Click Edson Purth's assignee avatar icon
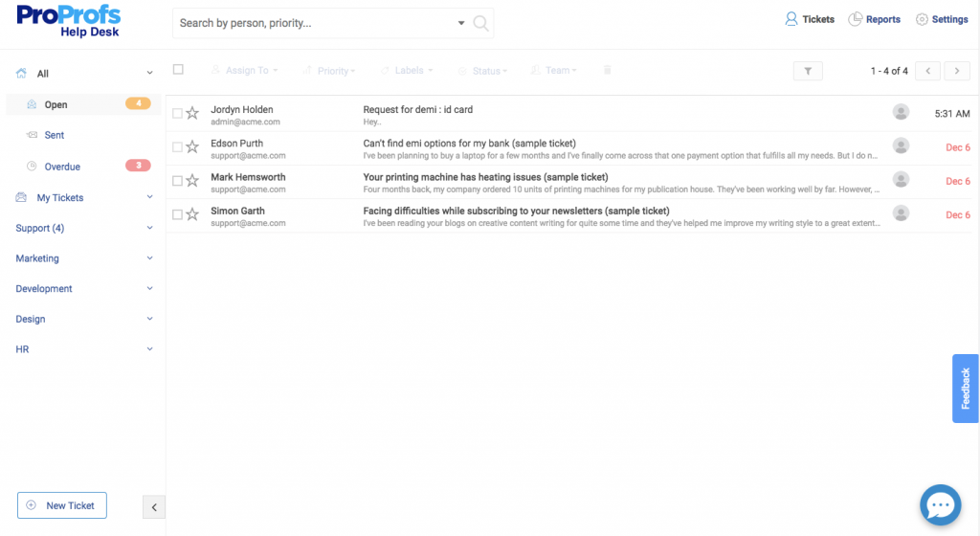 (901, 146)
